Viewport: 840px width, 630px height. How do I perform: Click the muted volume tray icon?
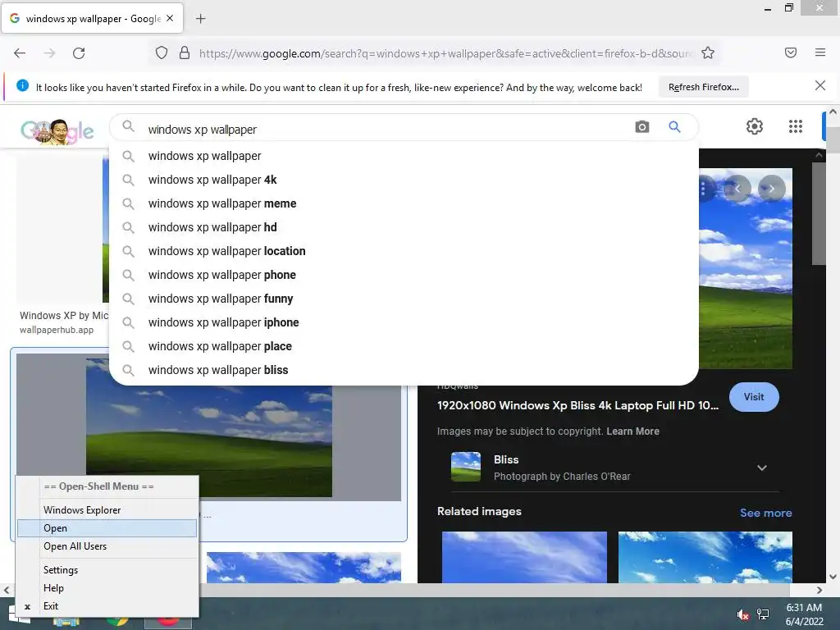[x=742, y=614]
